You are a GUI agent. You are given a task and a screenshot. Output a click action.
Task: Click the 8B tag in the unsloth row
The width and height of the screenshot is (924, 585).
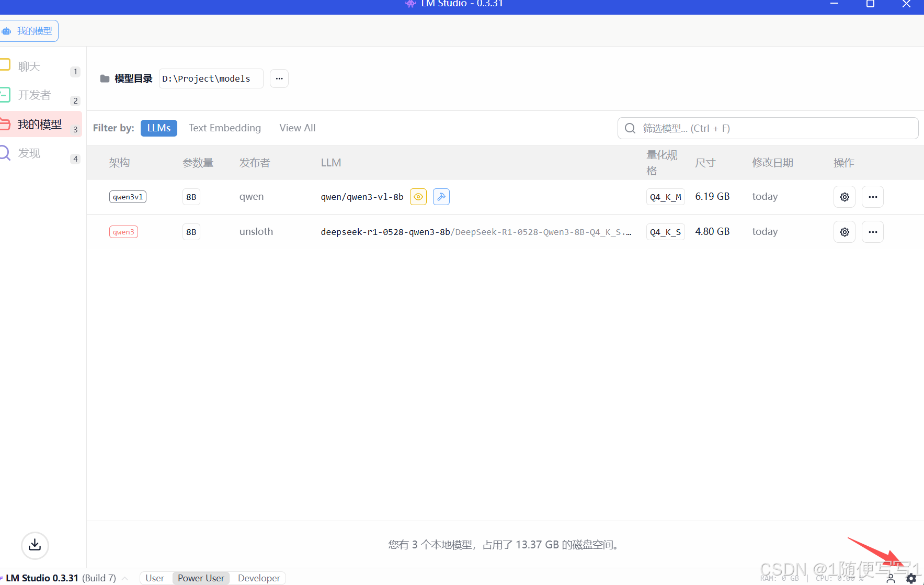pos(191,232)
